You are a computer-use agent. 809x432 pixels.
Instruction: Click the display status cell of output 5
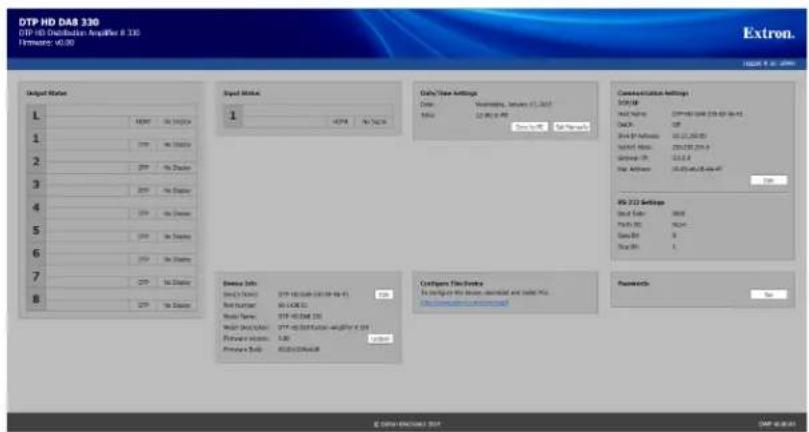point(177,236)
